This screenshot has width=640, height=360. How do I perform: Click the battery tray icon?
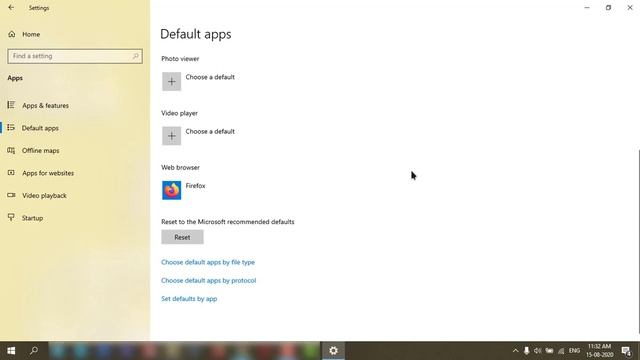click(549, 351)
